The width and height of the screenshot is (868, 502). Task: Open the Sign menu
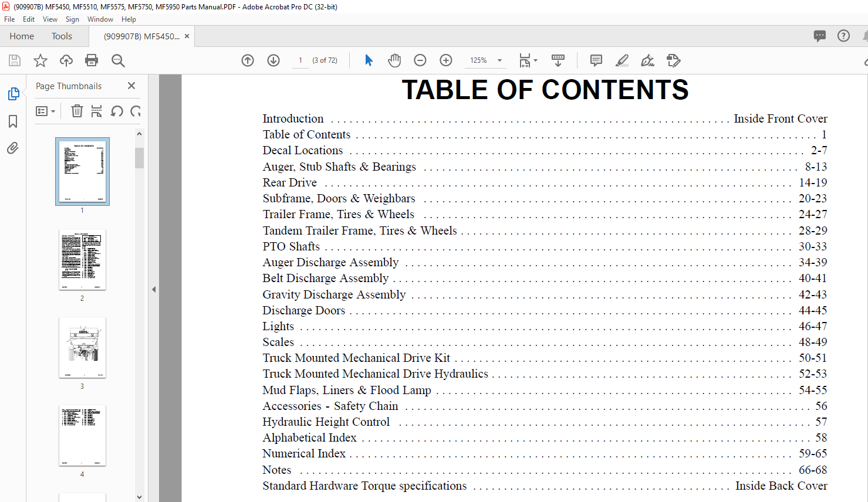[x=72, y=19]
